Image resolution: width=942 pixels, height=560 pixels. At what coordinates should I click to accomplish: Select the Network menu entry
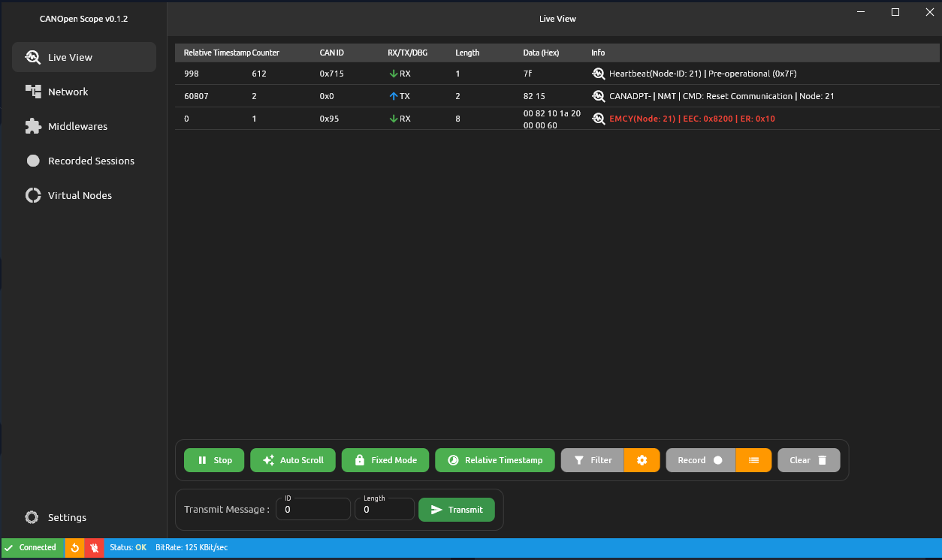pos(68,91)
